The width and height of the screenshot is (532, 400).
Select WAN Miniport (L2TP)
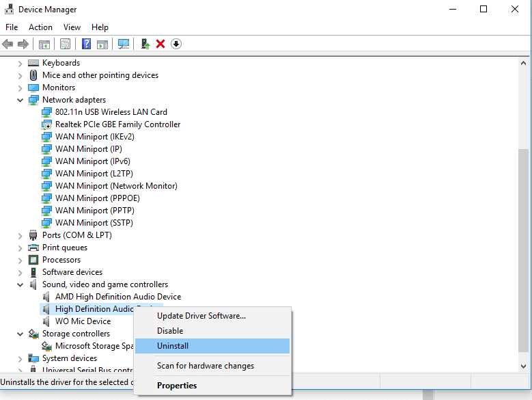(x=94, y=174)
